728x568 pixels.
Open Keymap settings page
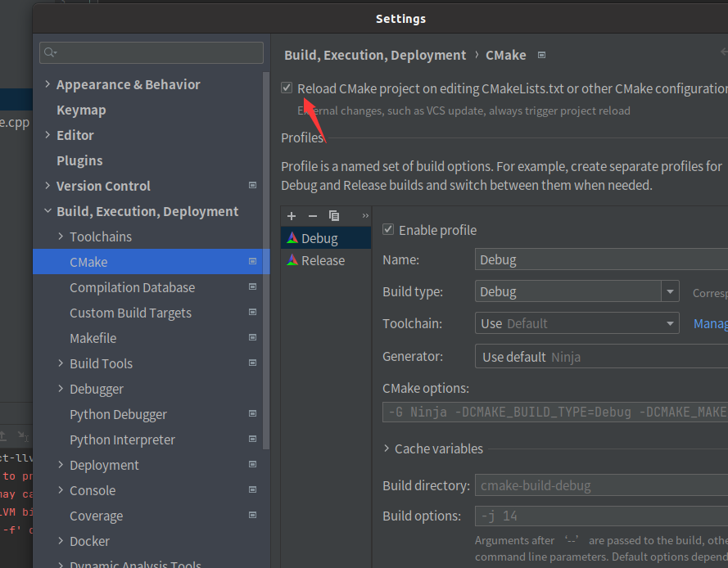(81, 110)
